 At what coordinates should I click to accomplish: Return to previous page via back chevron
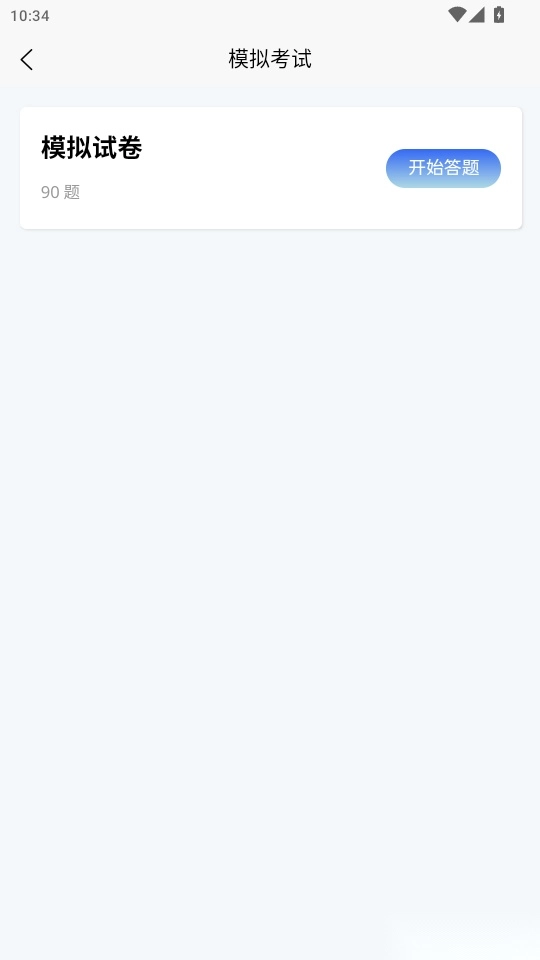click(x=26, y=59)
